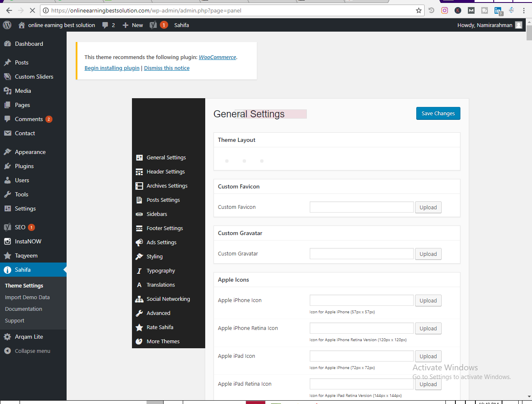Open the Footer Settings section
Screen dimensions: 532x404
pyautogui.click(x=164, y=228)
